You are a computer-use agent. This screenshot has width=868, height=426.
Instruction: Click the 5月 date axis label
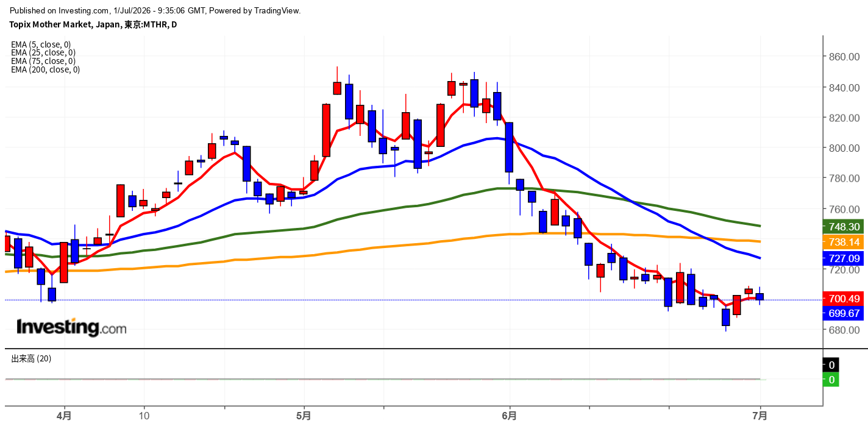click(303, 416)
